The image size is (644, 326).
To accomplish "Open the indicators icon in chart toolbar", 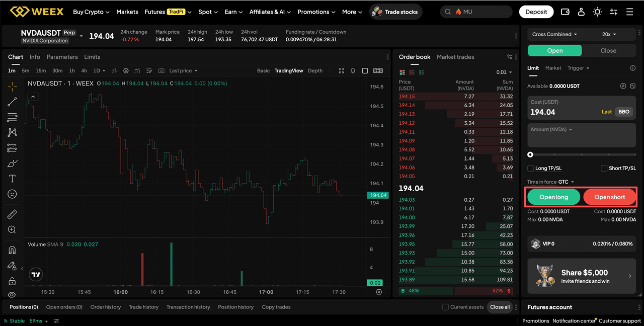I will click(x=137, y=71).
